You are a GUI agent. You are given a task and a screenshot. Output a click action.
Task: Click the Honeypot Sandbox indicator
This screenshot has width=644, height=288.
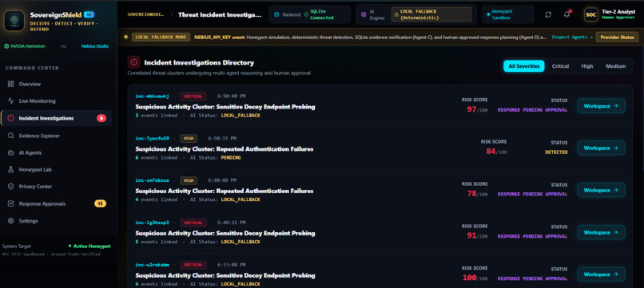(x=507, y=14)
